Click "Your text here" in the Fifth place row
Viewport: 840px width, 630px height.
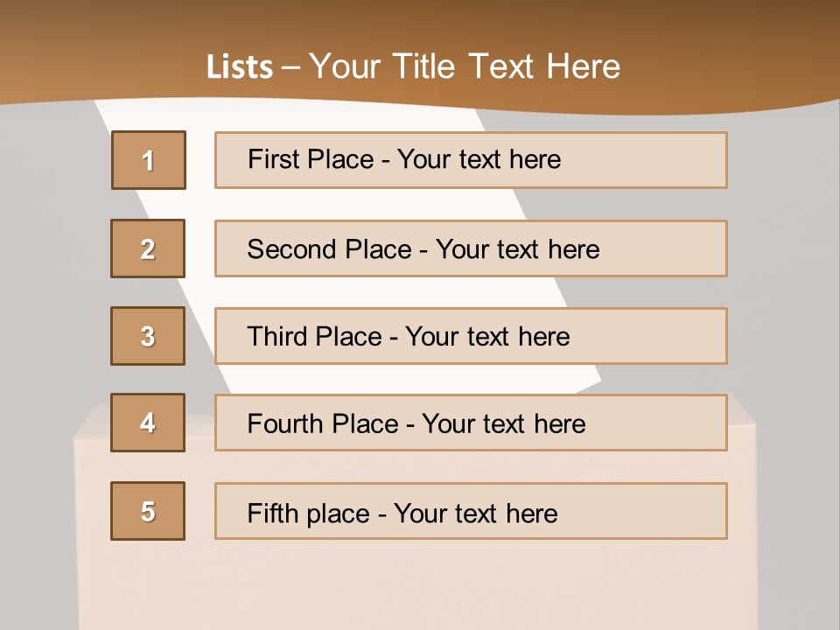[x=475, y=513]
